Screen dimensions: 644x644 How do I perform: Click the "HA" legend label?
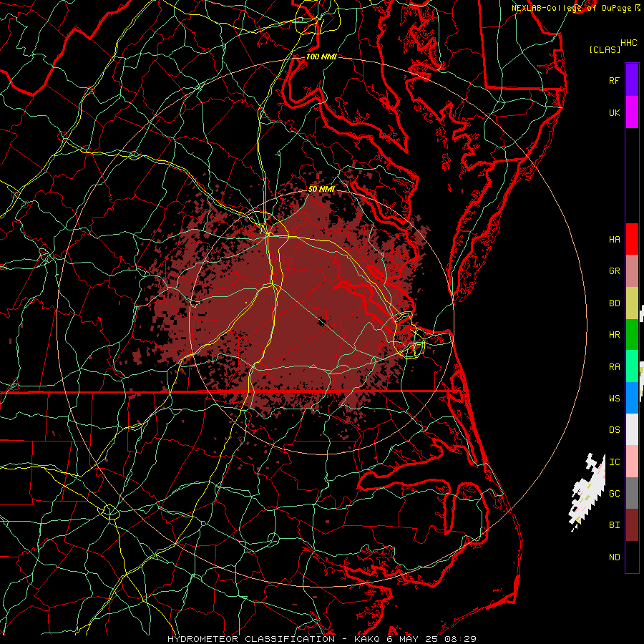pyautogui.click(x=615, y=240)
